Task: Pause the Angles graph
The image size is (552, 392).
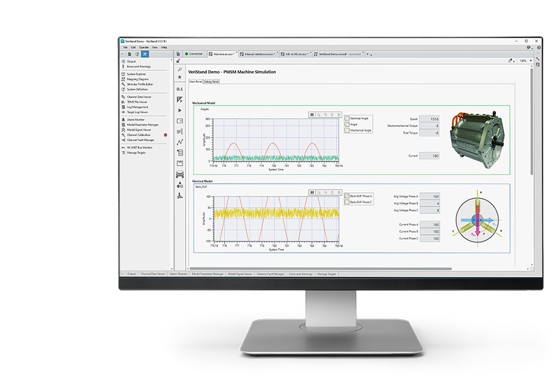Action: tap(312, 115)
